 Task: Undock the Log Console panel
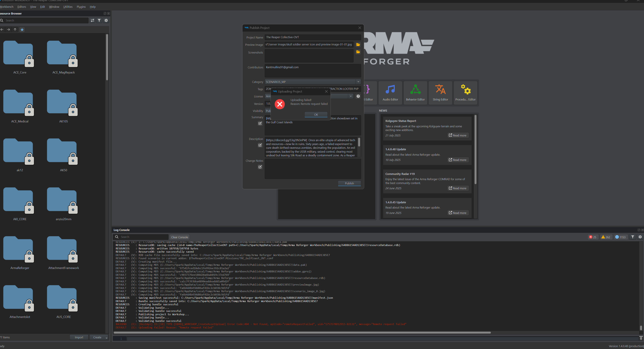(x=639, y=230)
